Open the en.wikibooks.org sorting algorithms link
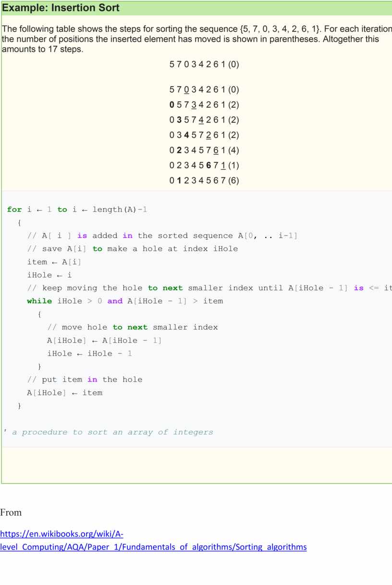Image resolution: width=392 pixels, height=585 pixels. click(x=153, y=541)
